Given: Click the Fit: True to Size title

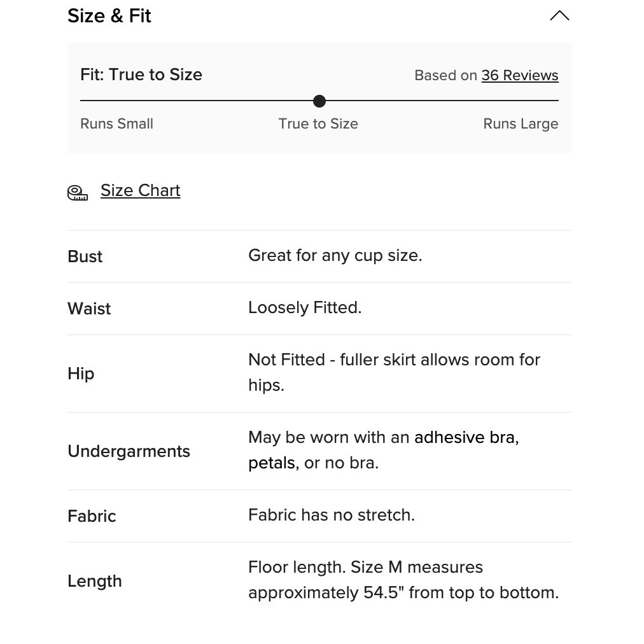Looking at the screenshot, I should pos(141,74).
